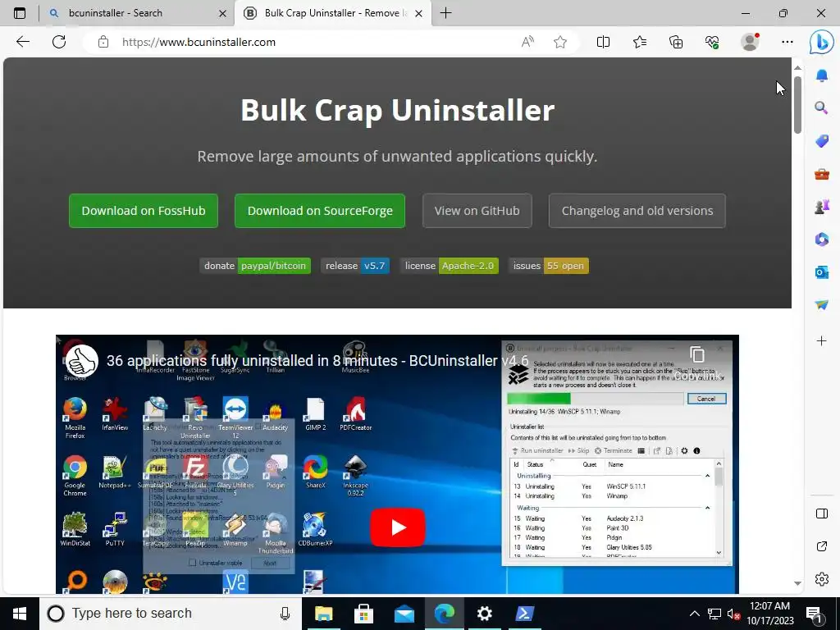Open the sidebar Games chess icon

click(822, 206)
